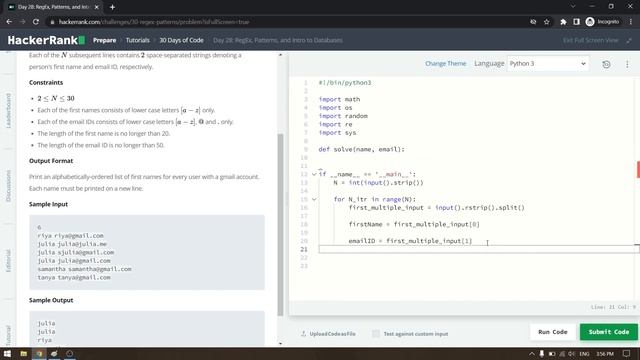Click 'def solve(name, email):' code line
The image size is (640, 360).
point(361,149)
